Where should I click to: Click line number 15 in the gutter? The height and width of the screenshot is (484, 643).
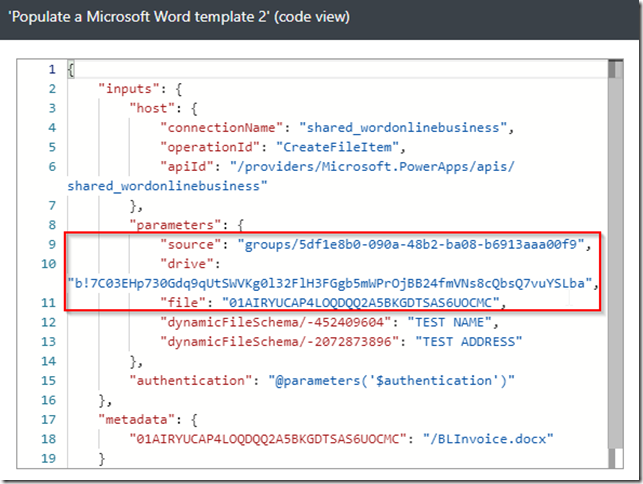pos(48,381)
